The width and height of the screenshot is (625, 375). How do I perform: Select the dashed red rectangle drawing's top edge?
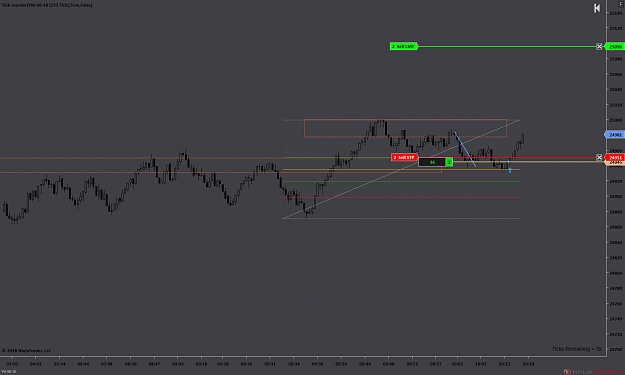405,120
